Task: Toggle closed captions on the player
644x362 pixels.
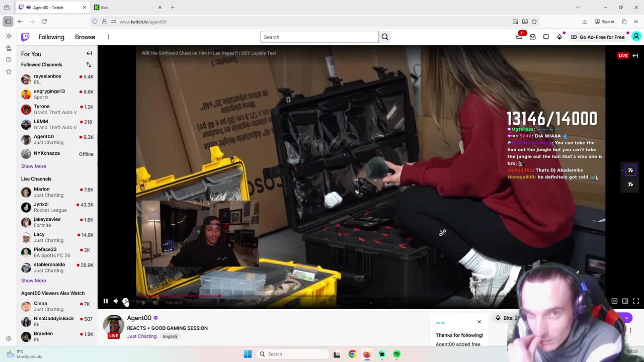Action: pyautogui.click(x=614, y=301)
